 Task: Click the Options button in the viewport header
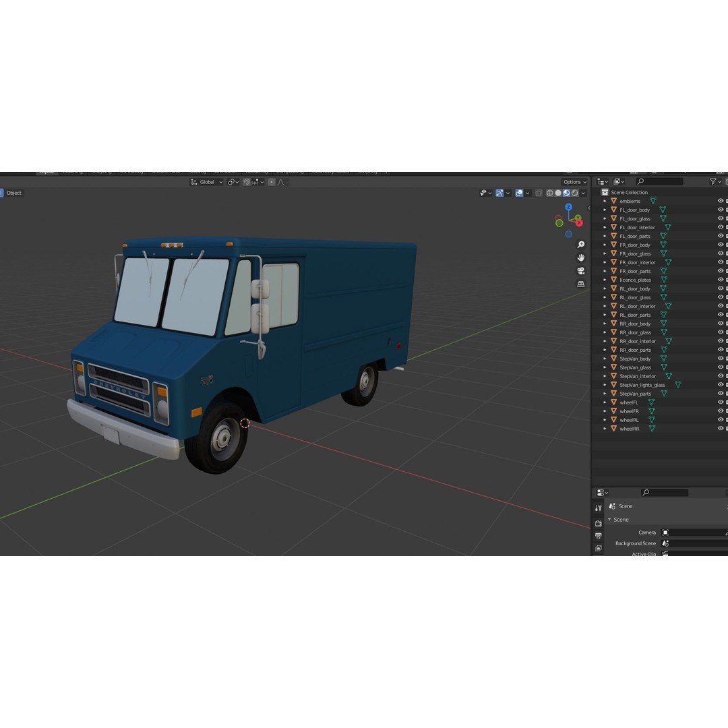574,181
